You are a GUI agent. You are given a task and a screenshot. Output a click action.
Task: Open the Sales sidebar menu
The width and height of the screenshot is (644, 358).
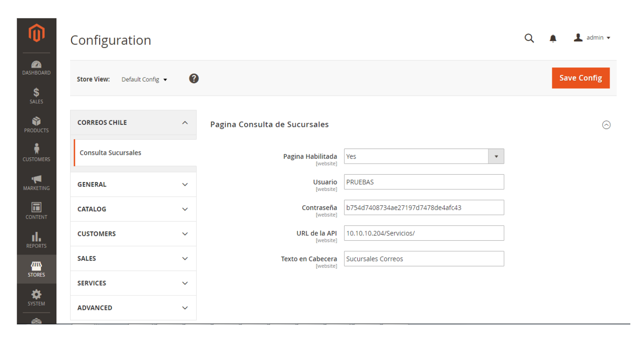click(37, 96)
